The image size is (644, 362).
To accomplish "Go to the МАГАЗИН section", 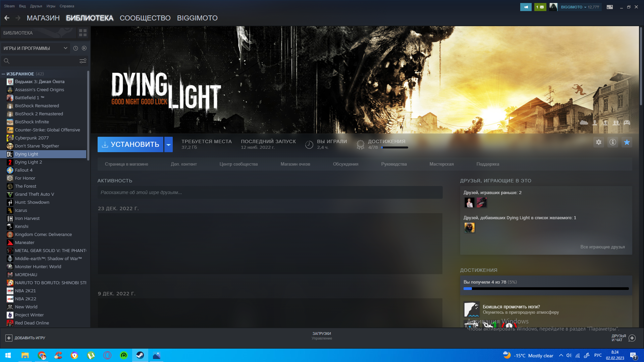I will pos(43,18).
